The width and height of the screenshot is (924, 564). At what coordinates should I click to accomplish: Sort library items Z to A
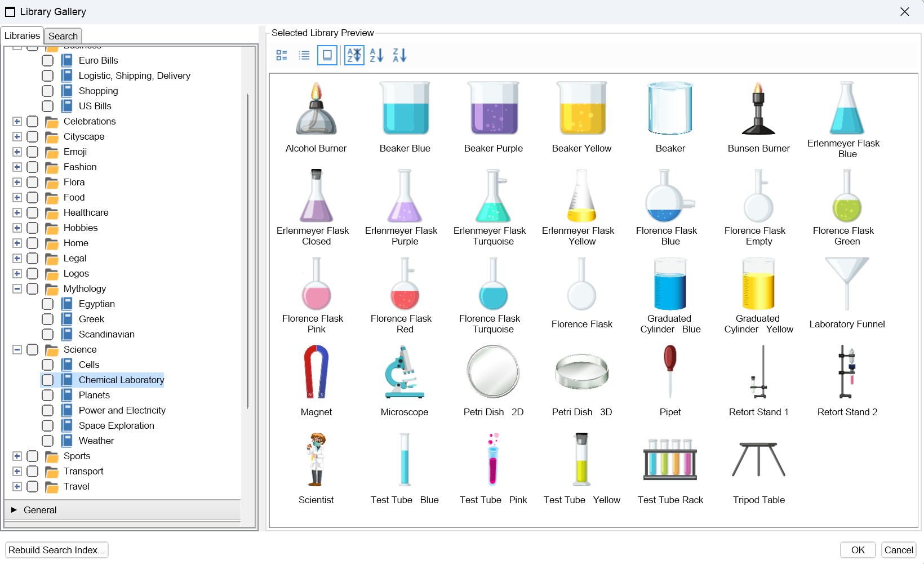click(399, 55)
